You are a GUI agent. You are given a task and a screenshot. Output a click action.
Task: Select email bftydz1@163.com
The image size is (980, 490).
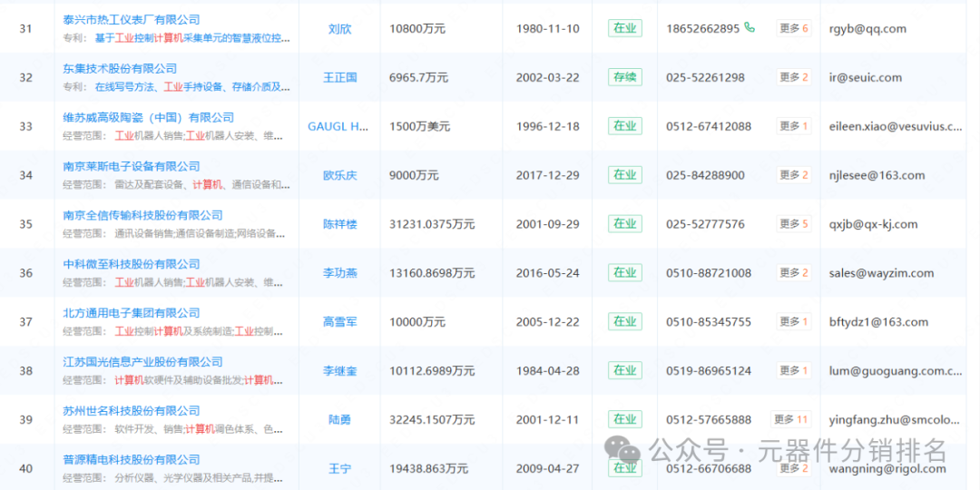878,322
